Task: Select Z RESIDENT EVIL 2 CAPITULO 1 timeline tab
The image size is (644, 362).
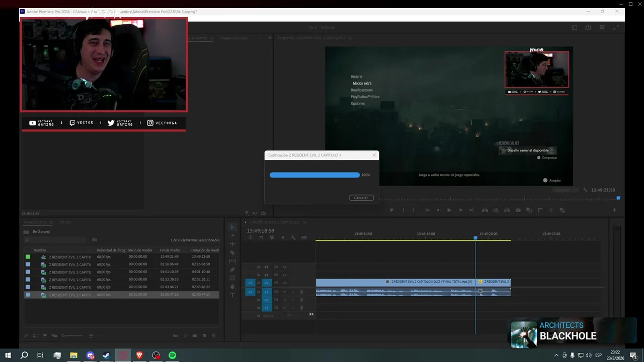Action: click(x=275, y=222)
